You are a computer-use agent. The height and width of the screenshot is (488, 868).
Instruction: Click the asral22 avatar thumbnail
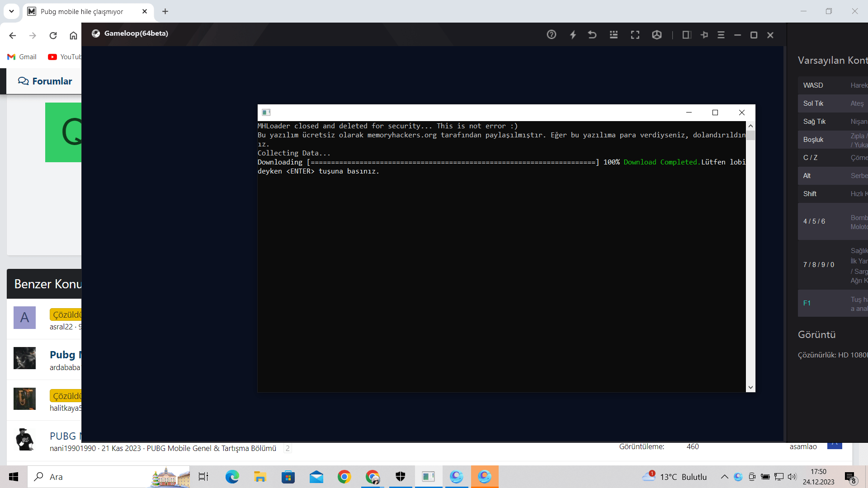(24, 318)
